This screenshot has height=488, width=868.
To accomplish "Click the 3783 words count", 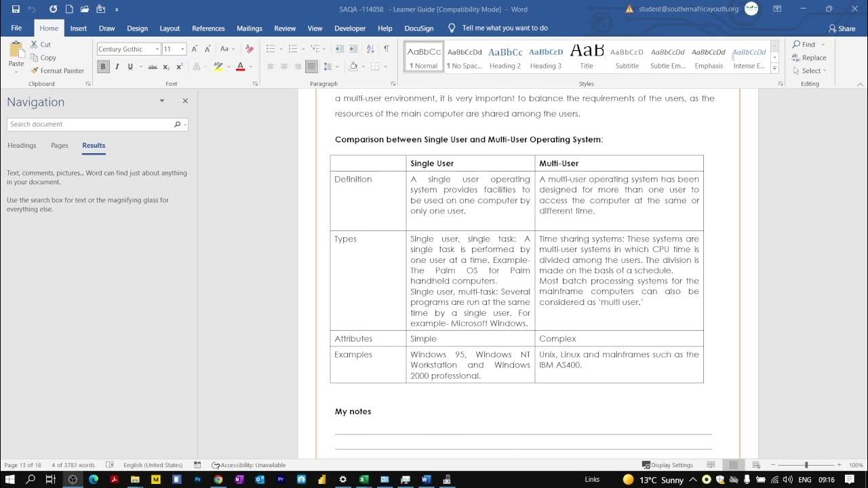I will (73, 465).
